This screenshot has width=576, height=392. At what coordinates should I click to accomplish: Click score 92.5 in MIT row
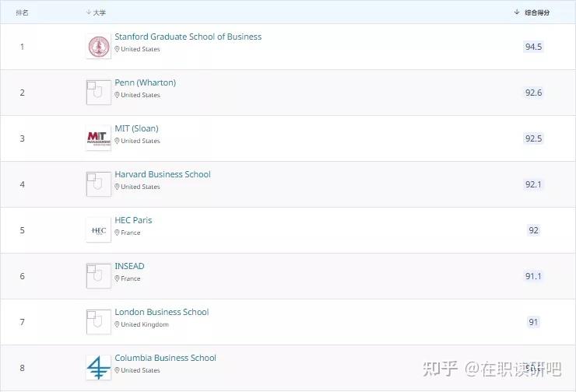coord(533,138)
